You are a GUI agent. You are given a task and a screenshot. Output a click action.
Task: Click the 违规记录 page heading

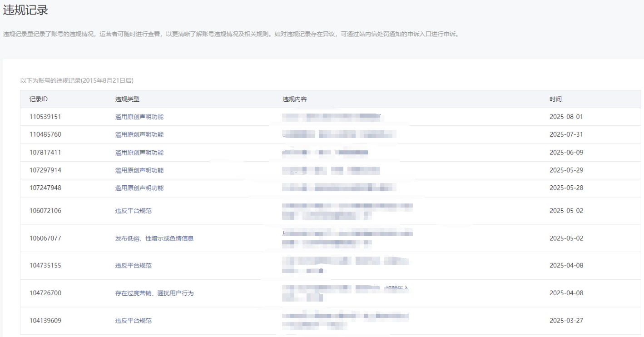pyautogui.click(x=25, y=10)
